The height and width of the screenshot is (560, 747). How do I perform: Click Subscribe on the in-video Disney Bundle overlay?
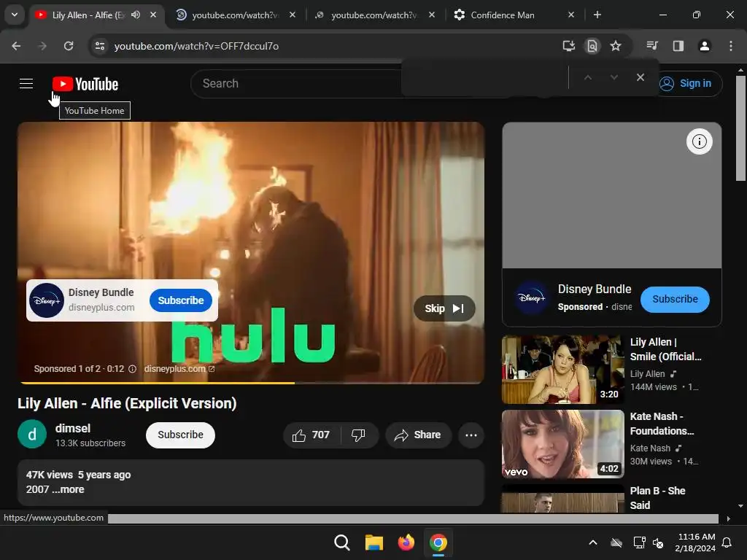point(181,300)
